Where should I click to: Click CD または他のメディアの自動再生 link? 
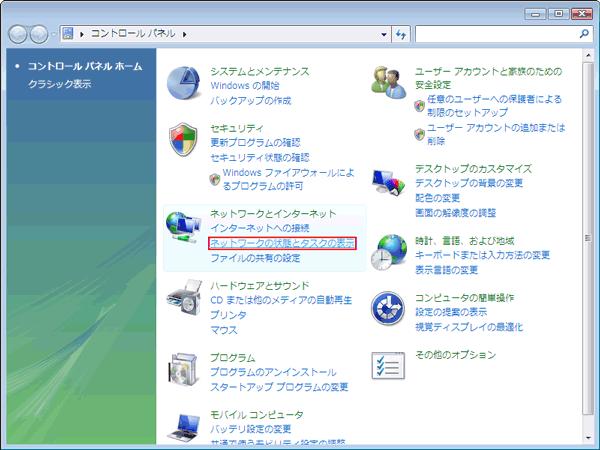tap(281, 300)
